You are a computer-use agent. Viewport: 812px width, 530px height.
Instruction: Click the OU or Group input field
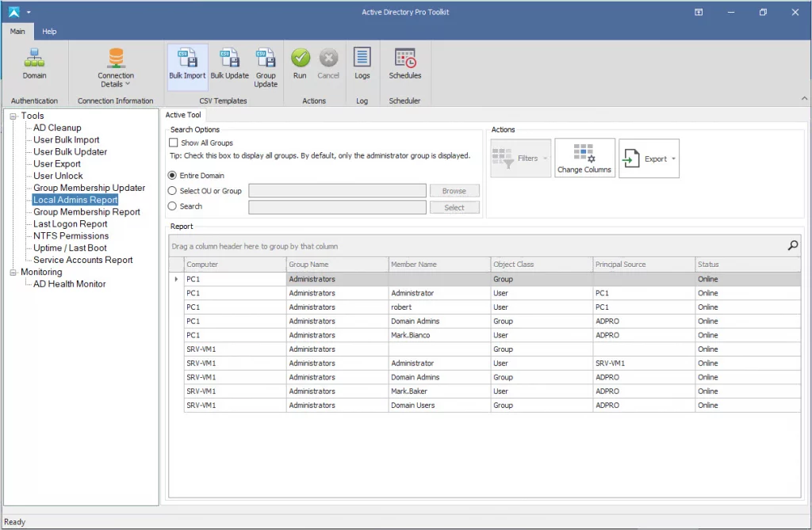[337, 191]
